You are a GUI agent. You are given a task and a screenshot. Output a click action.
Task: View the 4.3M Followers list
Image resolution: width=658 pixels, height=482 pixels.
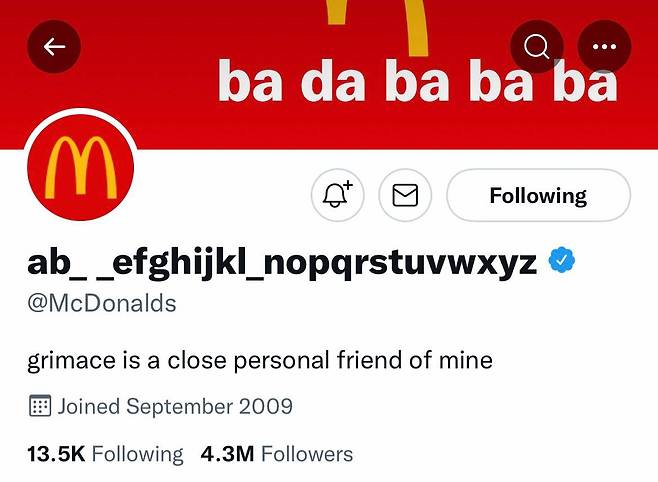click(277, 454)
